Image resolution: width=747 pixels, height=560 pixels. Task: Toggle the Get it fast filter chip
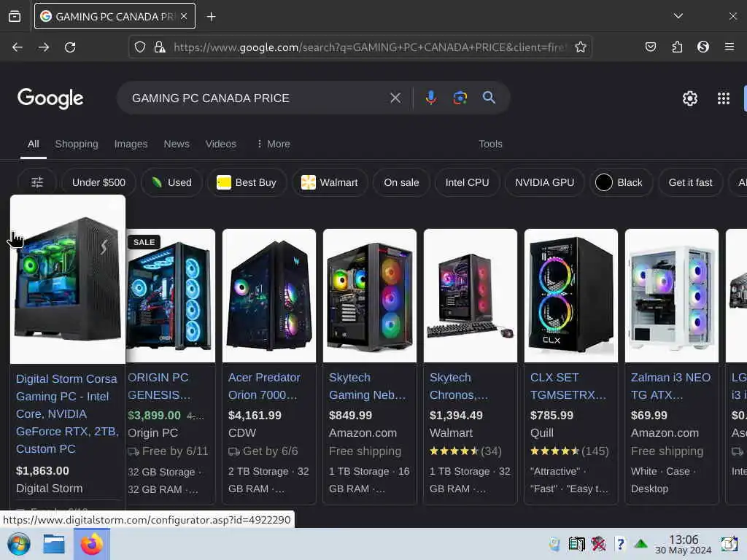pyautogui.click(x=690, y=182)
